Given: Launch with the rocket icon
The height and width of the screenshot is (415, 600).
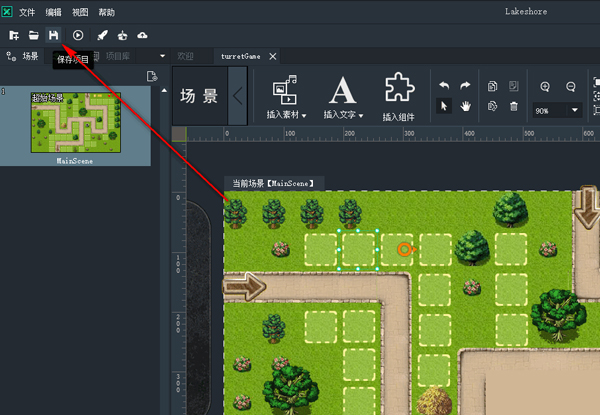Looking at the screenshot, I should (103, 35).
